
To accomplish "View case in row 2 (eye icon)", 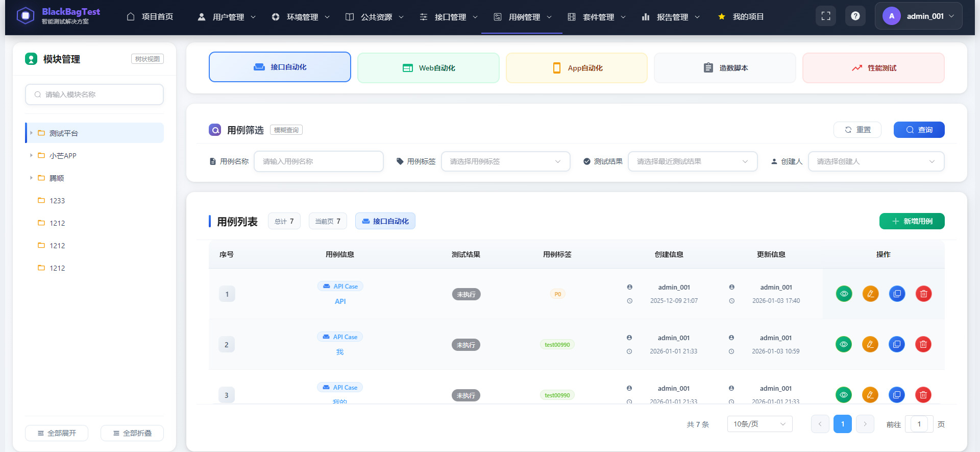I will click(x=844, y=344).
